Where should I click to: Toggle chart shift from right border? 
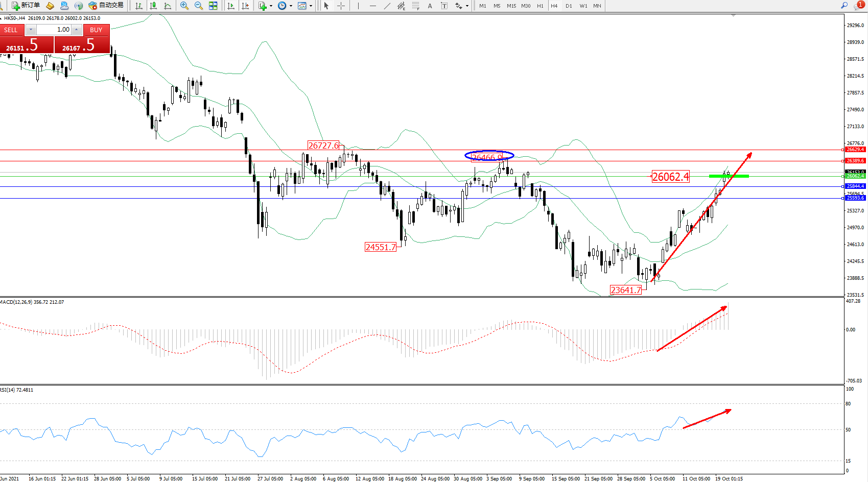245,6
